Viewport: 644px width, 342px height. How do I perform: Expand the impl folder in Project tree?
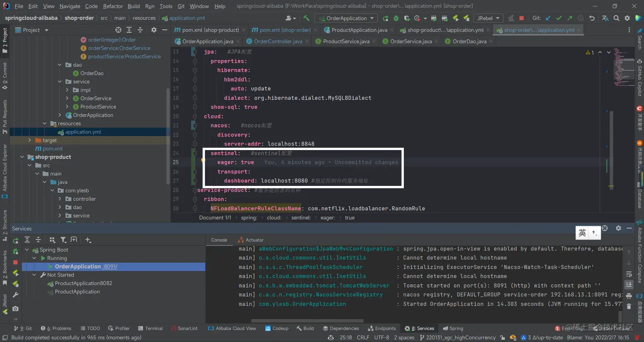[x=67, y=90]
